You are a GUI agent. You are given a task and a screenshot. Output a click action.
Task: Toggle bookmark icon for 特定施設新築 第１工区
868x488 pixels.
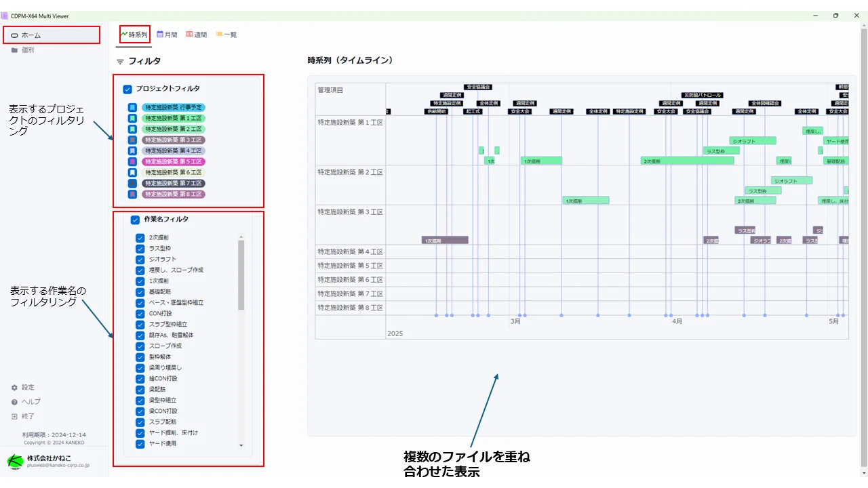[133, 118]
